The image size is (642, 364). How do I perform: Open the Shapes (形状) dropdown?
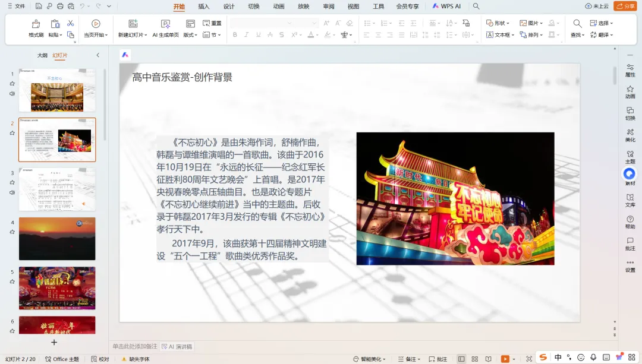pyautogui.click(x=498, y=23)
